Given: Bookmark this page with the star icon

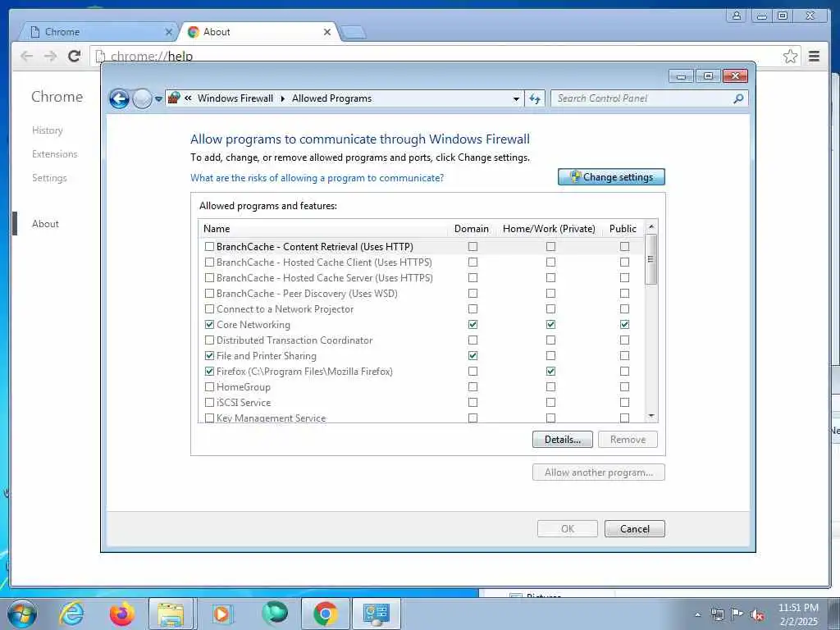Looking at the screenshot, I should click(x=790, y=57).
